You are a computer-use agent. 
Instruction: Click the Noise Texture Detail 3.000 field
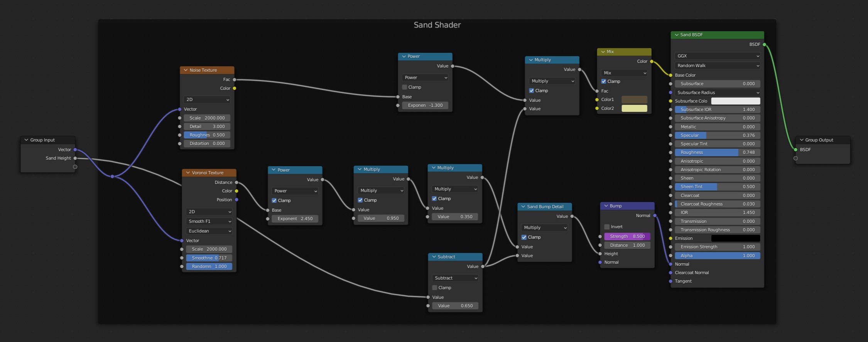click(207, 126)
